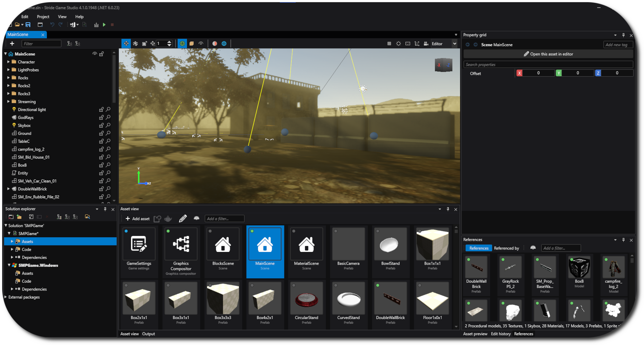Click the new folder icon in Solution explorer
Screen dimensions: 644x345
(x=19, y=217)
